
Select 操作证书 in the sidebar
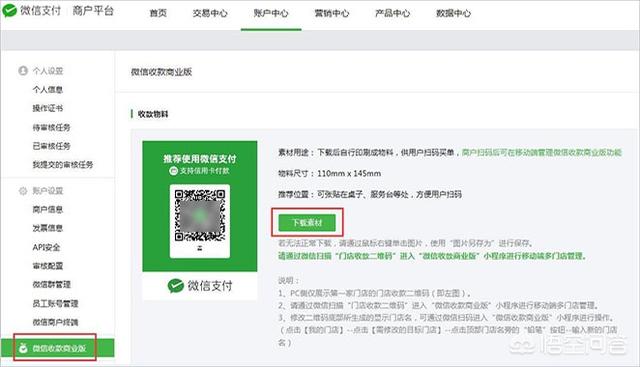pyautogui.click(x=48, y=108)
